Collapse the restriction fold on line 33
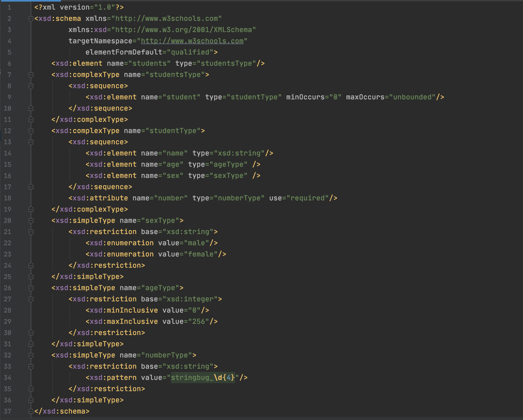The height and width of the screenshot is (420, 523). (x=31, y=367)
